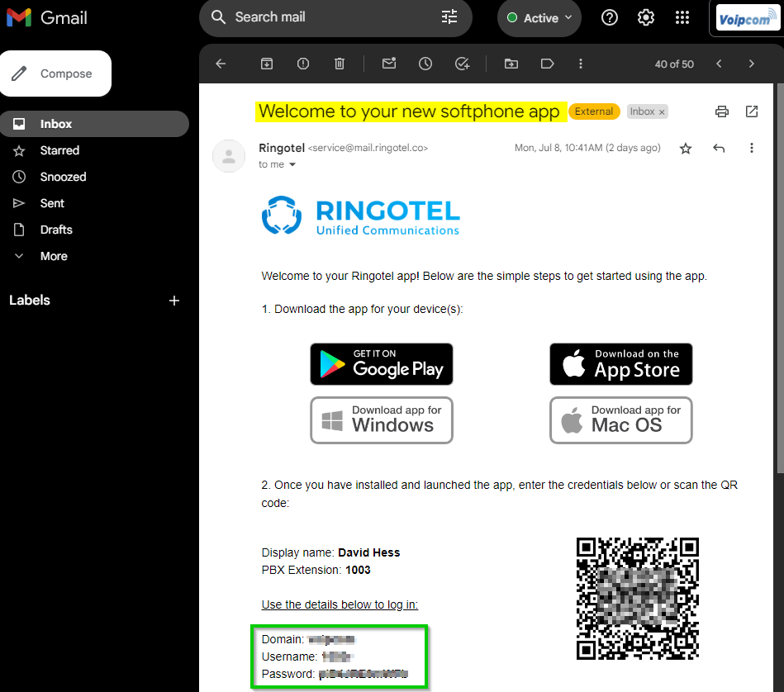Compose a new email
Viewport: 784px width, 692px height.
click(x=55, y=73)
